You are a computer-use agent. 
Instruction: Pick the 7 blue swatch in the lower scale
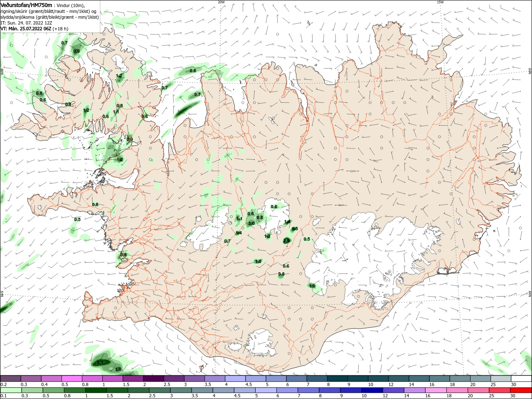[x=308, y=390]
